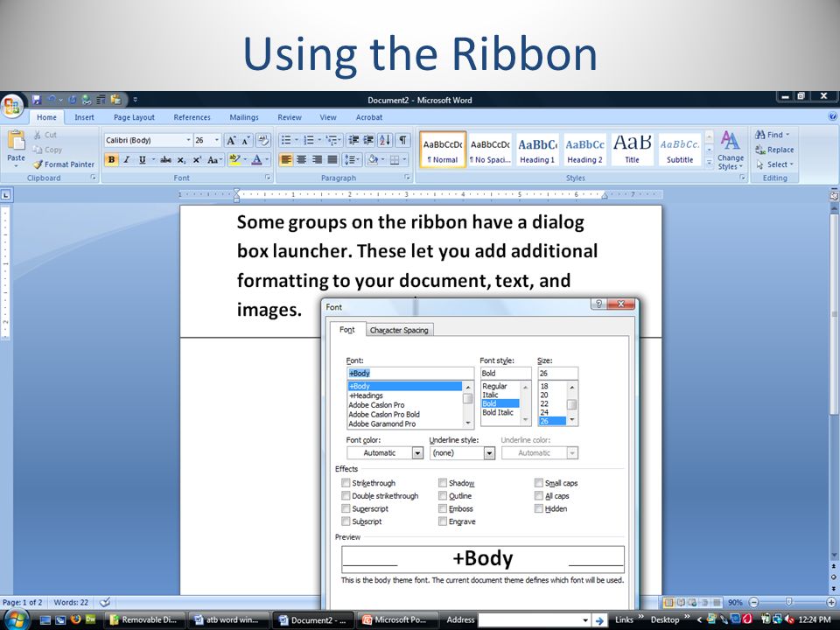Click the text highlight color icon
840x630 pixels.
234,159
